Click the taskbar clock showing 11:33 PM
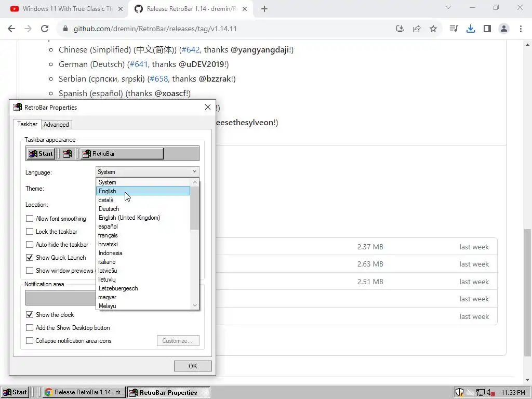Viewport: 532px width, 399px height. point(513,393)
